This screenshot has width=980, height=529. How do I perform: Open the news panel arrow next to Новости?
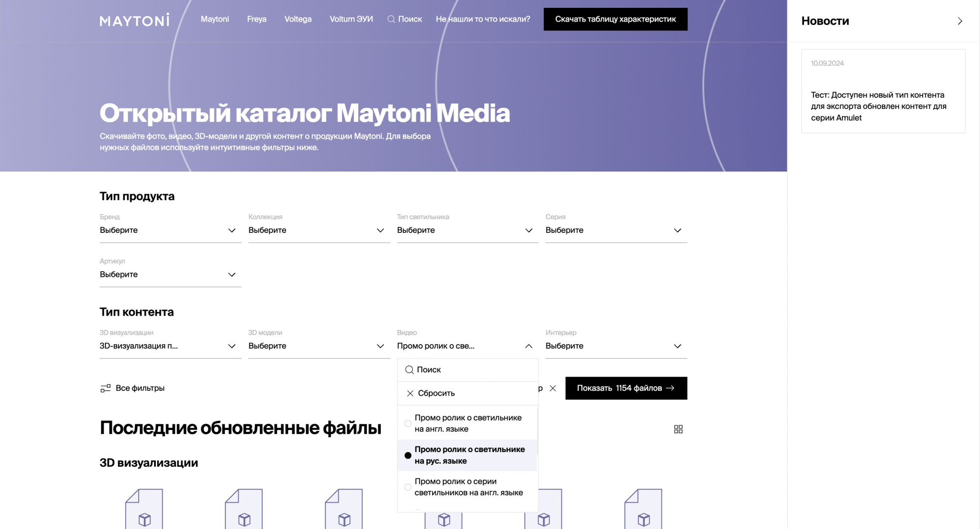click(x=959, y=21)
